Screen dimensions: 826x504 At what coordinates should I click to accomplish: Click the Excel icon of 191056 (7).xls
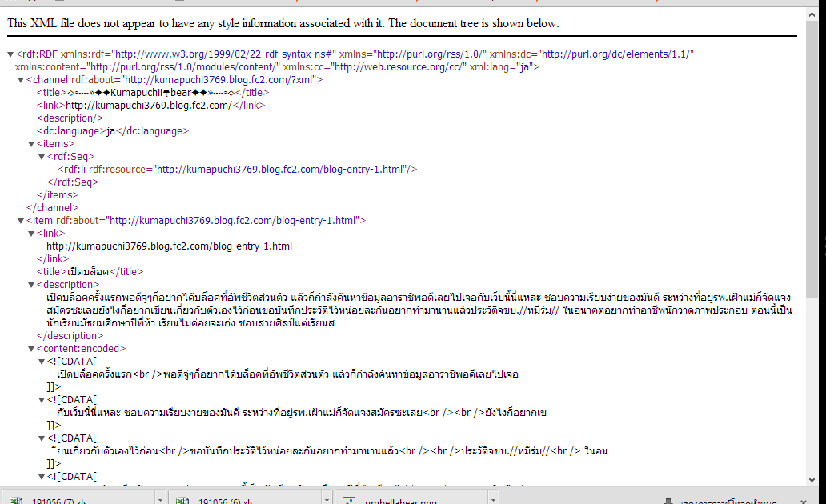tap(16, 500)
